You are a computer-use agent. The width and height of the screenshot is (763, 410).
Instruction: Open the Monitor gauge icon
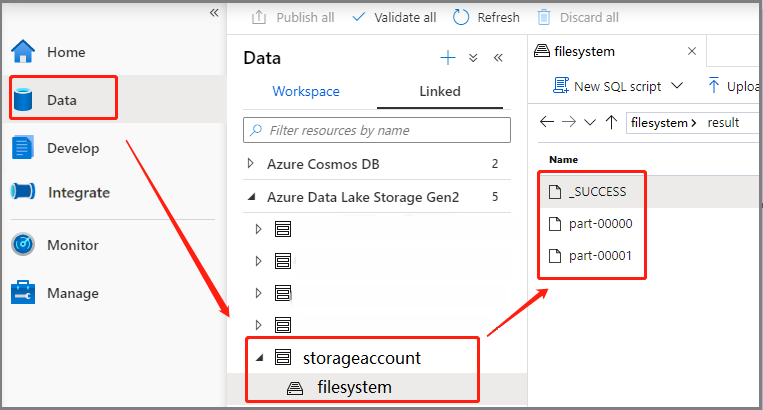(x=23, y=245)
